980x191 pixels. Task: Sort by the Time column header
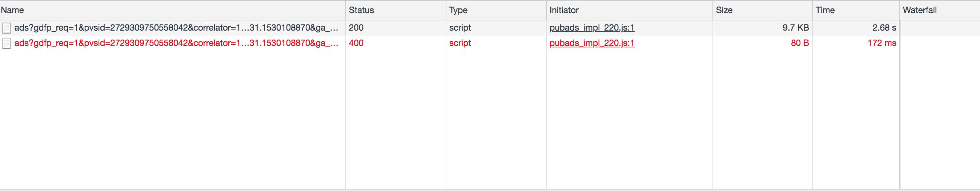[x=825, y=10]
